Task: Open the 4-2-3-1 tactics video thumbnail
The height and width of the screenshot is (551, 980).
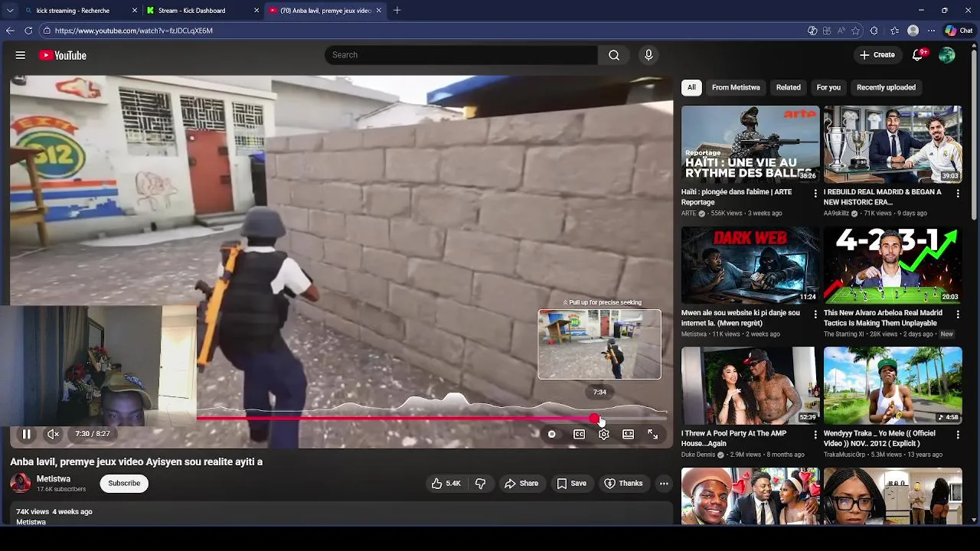Action: (x=893, y=265)
